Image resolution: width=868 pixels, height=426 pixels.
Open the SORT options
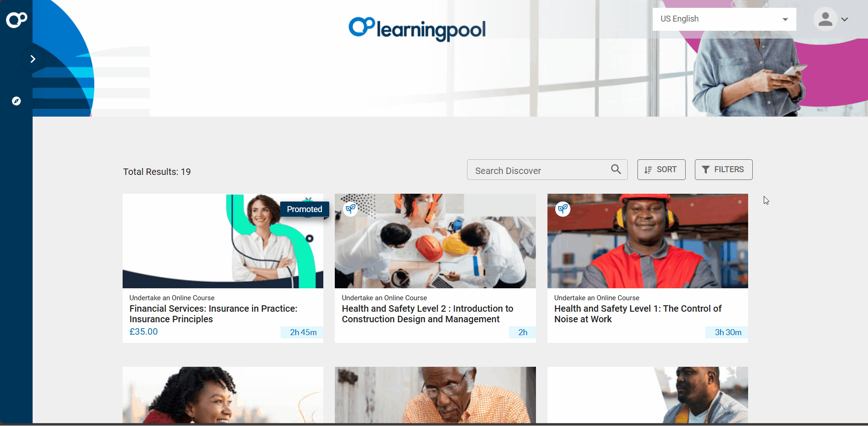click(x=661, y=170)
